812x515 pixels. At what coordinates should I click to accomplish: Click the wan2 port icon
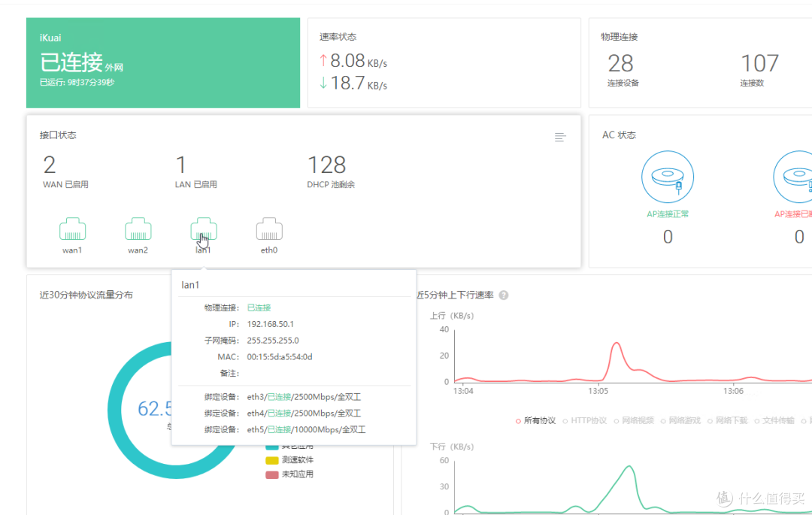pyautogui.click(x=138, y=229)
